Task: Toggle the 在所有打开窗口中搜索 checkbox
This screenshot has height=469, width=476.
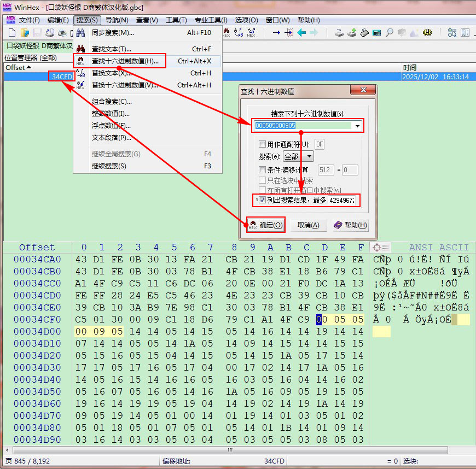Action: pyautogui.click(x=262, y=190)
